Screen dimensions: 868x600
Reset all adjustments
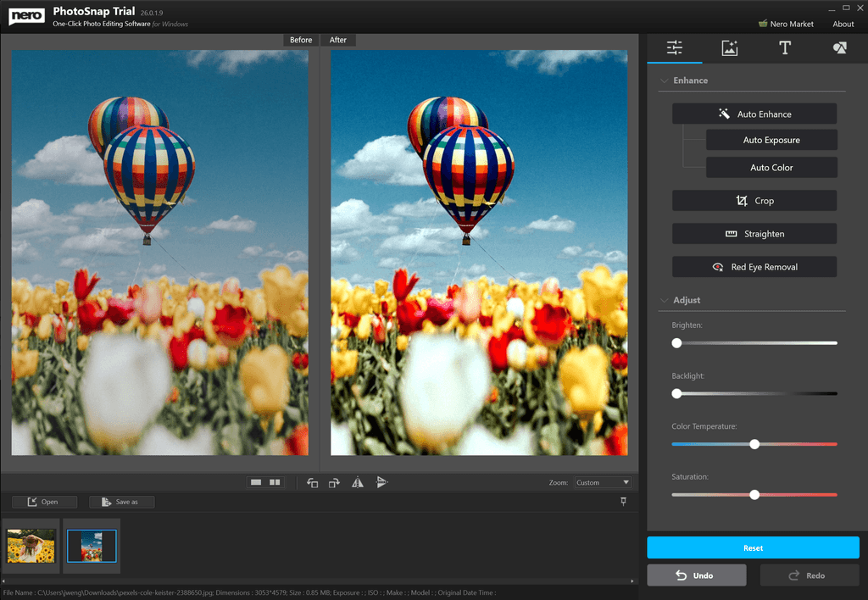pyautogui.click(x=753, y=547)
